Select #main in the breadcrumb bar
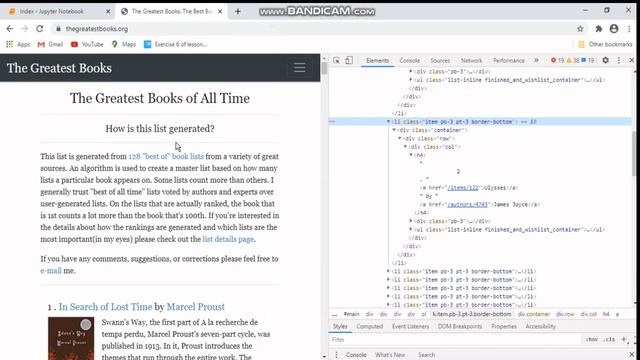Image resolution: width=640 pixels, height=360 pixels. click(351, 314)
